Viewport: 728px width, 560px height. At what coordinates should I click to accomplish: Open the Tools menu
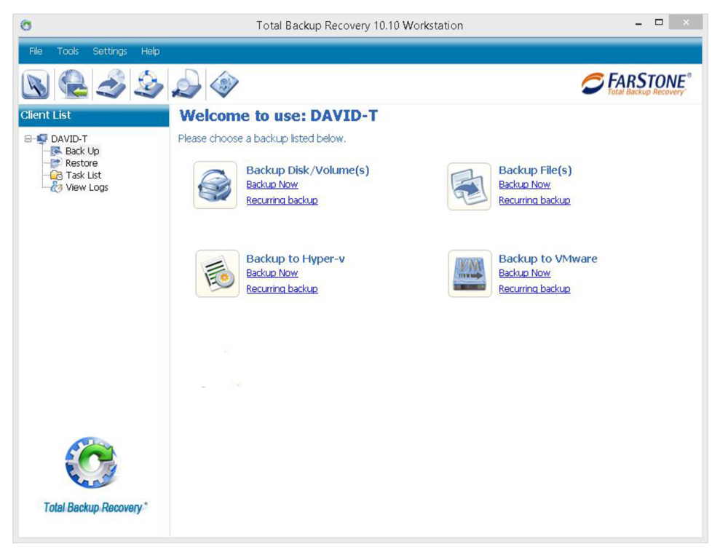pyautogui.click(x=68, y=51)
